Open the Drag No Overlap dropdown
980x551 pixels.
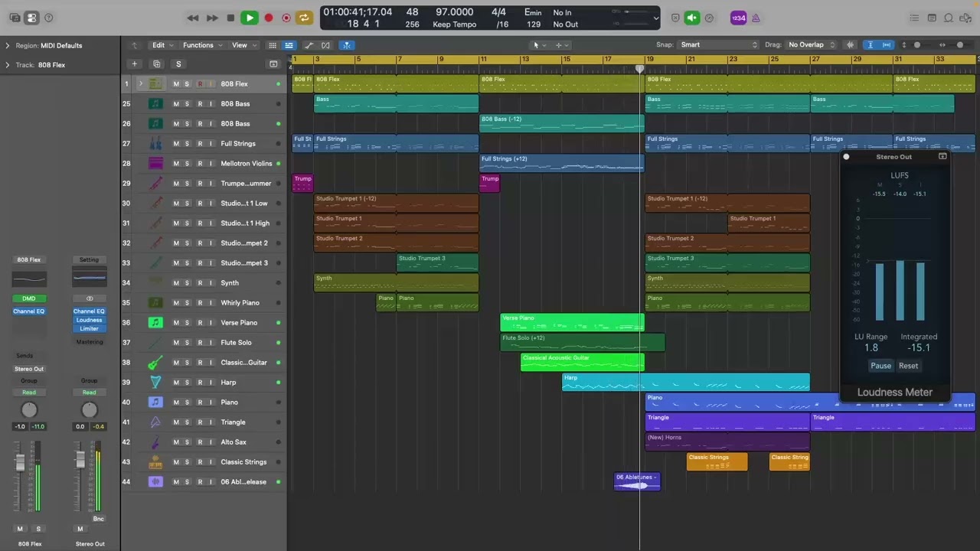pos(812,45)
